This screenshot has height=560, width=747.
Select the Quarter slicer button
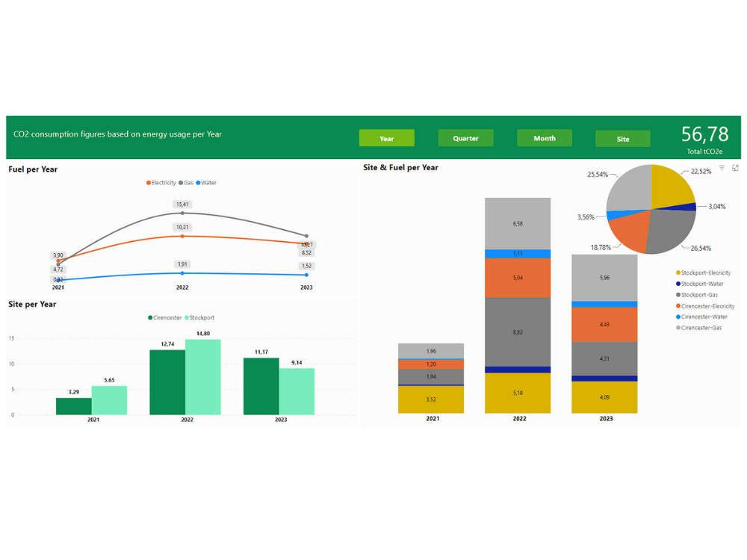(465, 138)
